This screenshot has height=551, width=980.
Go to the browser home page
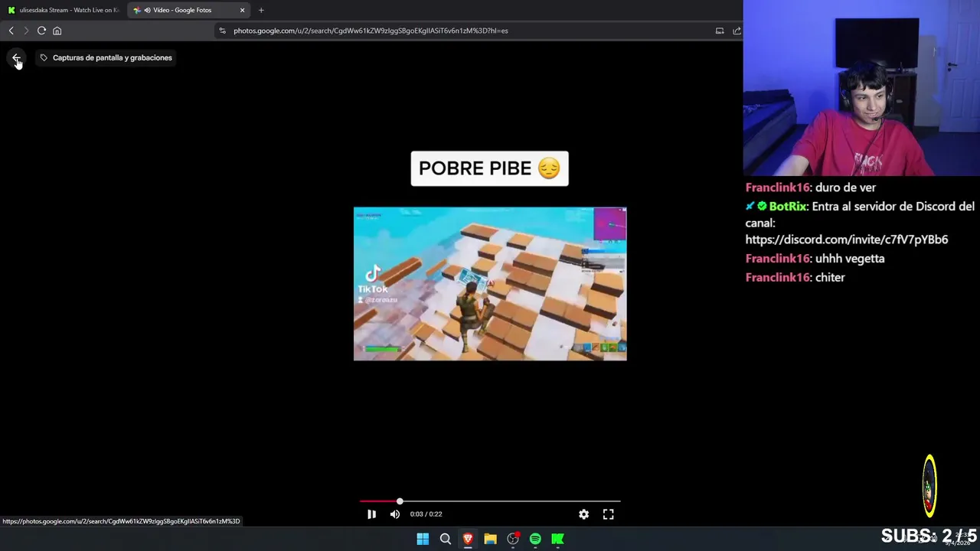[x=57, y=31]
